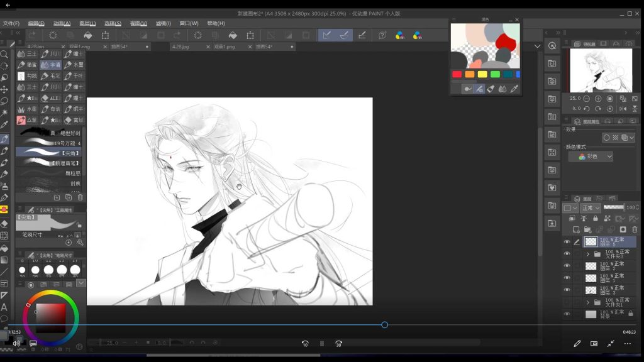
Task: Pick the eyedropper in the color mixing panel
Action: (514, 89)
